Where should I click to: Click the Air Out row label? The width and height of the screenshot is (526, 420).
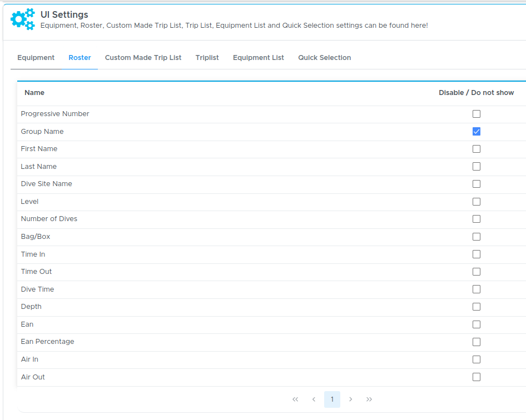coord(33,377)
